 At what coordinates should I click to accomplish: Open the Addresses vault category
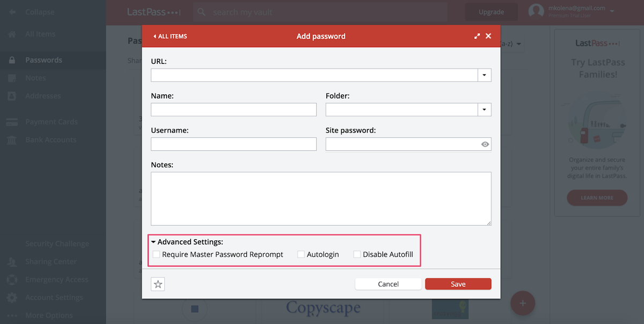pyautogui.click(x=42, y=95)
